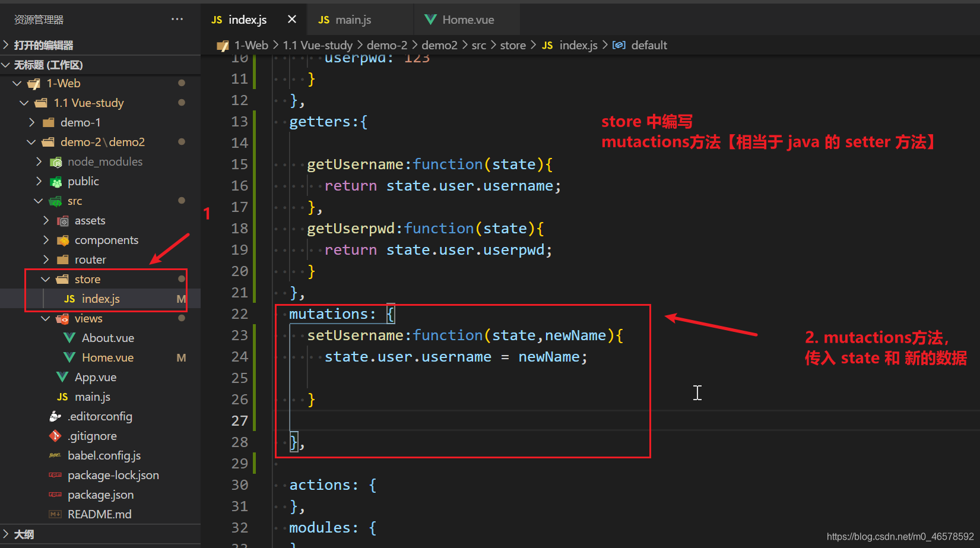This screenshot has width=980, height=548.
Task: Collapse the views folder chevron
Action: (46, 319)
